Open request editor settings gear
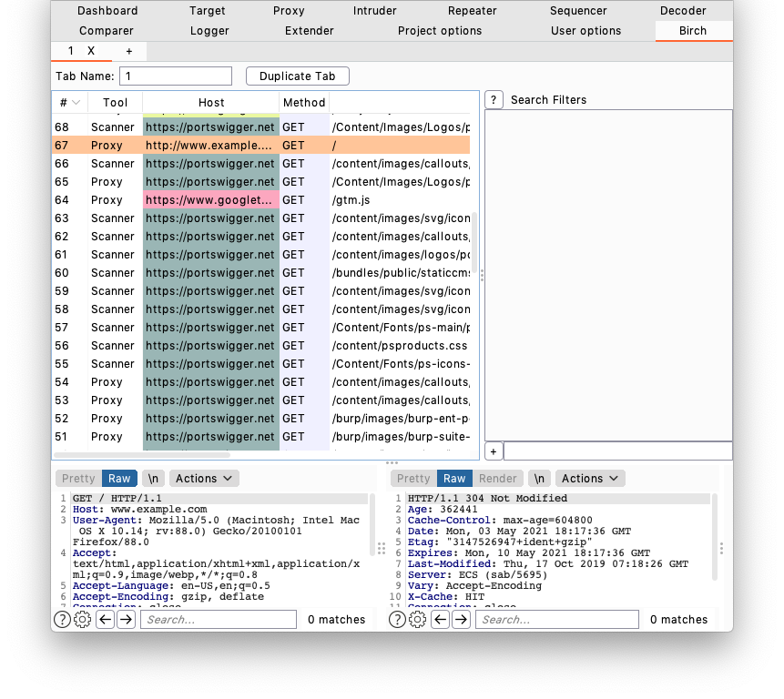 (x=83, y=620)
